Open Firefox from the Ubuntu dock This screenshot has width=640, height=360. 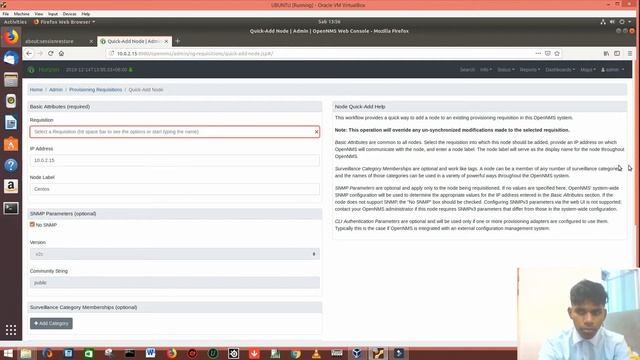pos(11,37)
